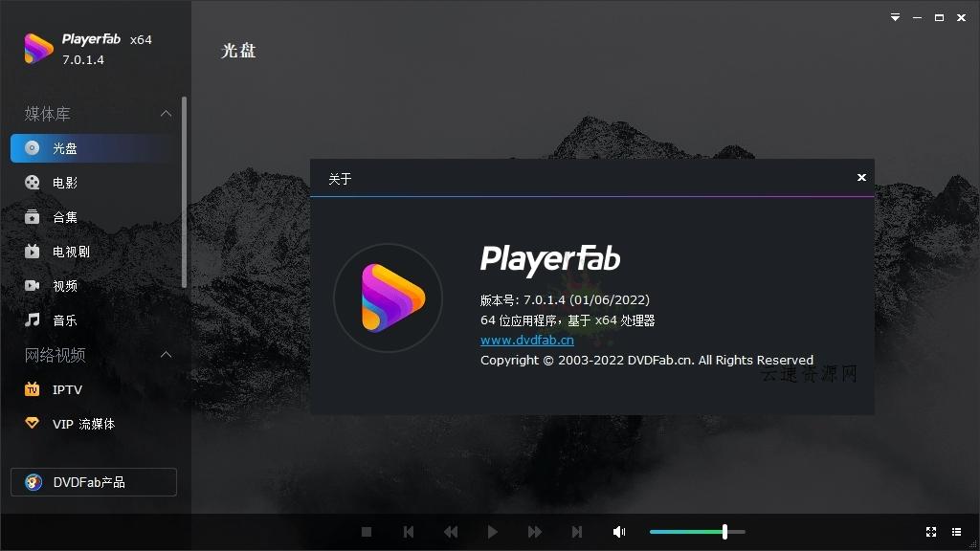Click the DVDFab产品 button
This screenshot has height=551, width=980.
tap(93, 482)
